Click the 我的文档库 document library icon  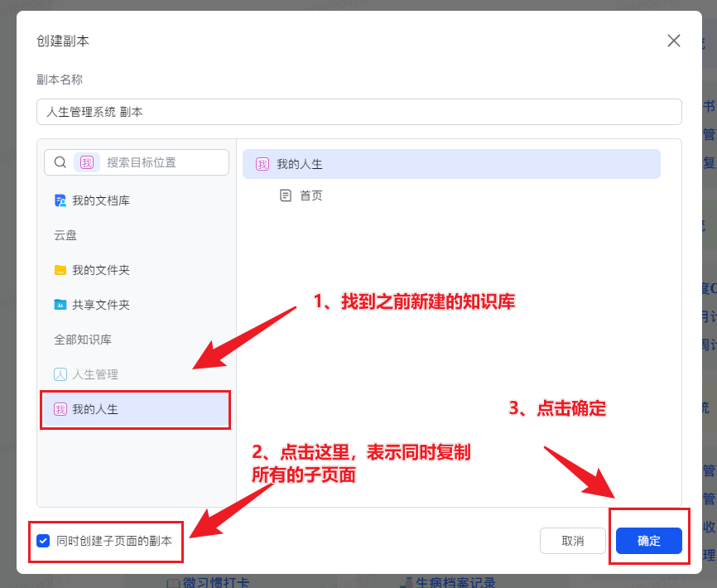60,200
